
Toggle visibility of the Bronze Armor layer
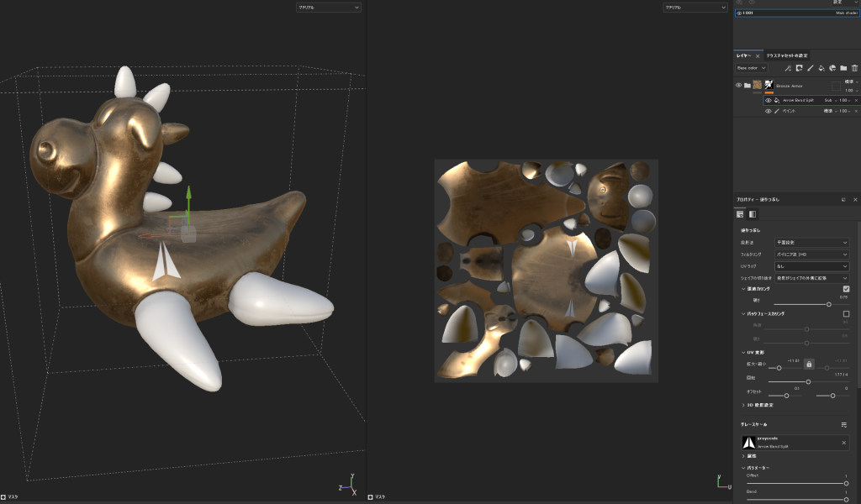738,85
